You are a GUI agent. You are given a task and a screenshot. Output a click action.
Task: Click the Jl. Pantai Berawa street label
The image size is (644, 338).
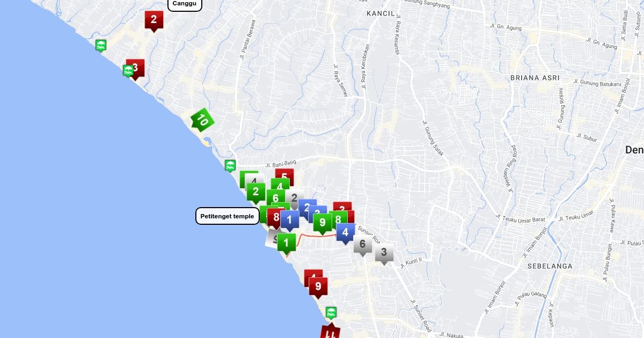tap(247, 39)
